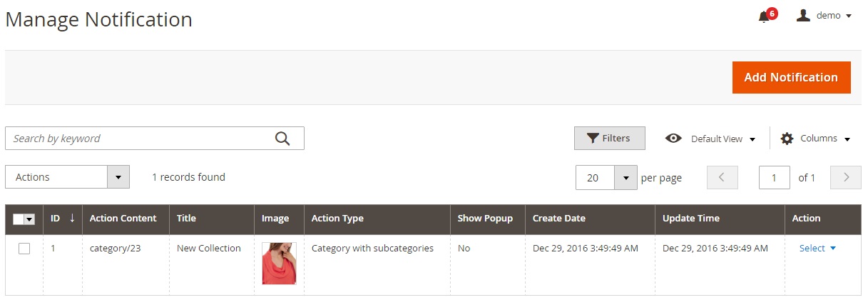Toggle the select-all header checkbox
Image resolution: width=868 pixels, height=305 pixels.
click(19, 219)
